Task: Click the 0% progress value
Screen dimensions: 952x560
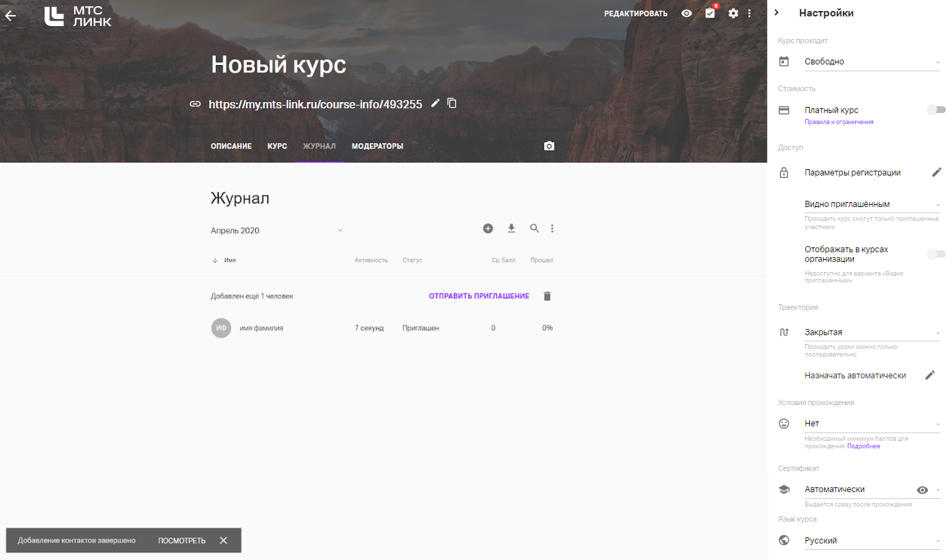Action: pyautogui.click(x=547, y=328)
